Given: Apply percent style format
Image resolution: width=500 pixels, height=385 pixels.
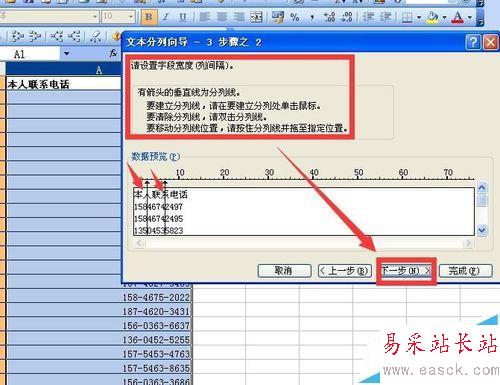Looking at the screenshot, I should click(295, 17).
